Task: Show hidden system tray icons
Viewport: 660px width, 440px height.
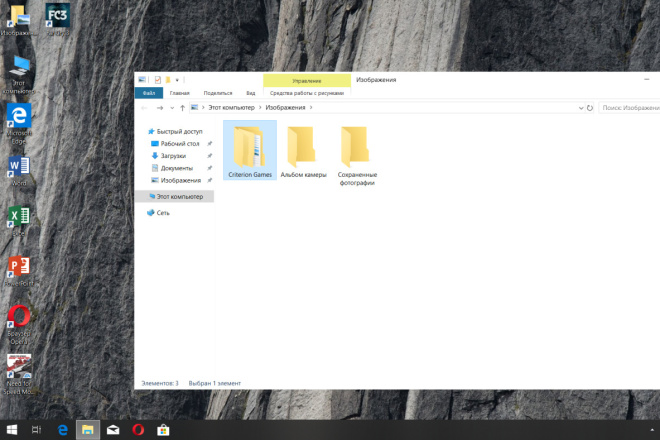Action: 652,430
